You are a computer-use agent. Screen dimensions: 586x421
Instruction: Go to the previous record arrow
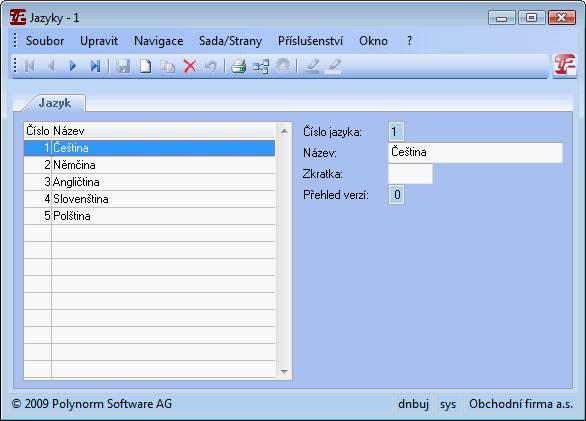coord(51,66)
